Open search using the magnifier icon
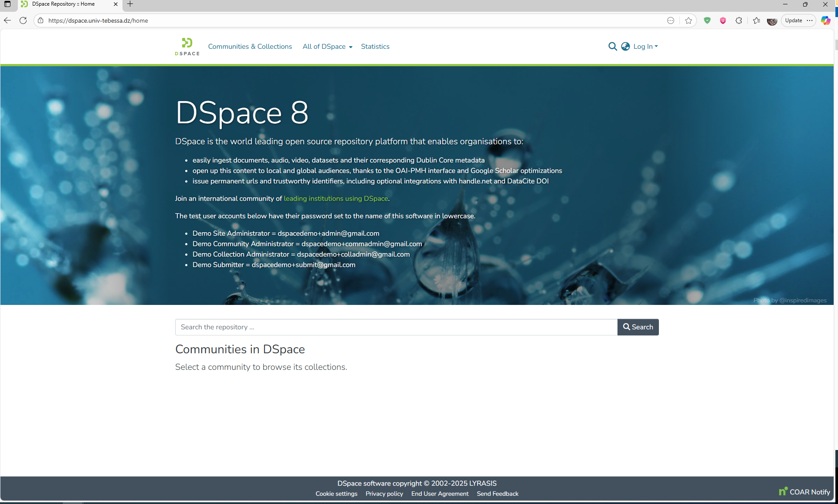Screen dimensions: 838x504 612,46
